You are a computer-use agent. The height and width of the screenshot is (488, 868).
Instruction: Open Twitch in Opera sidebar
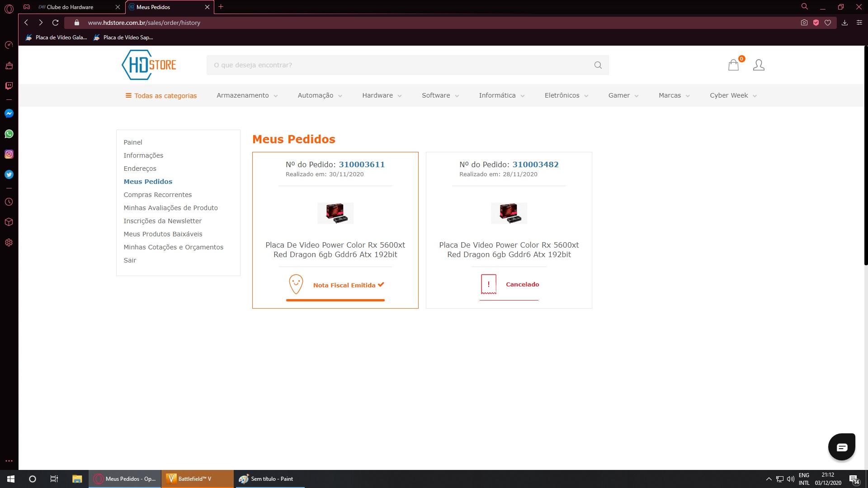[9, 86]
